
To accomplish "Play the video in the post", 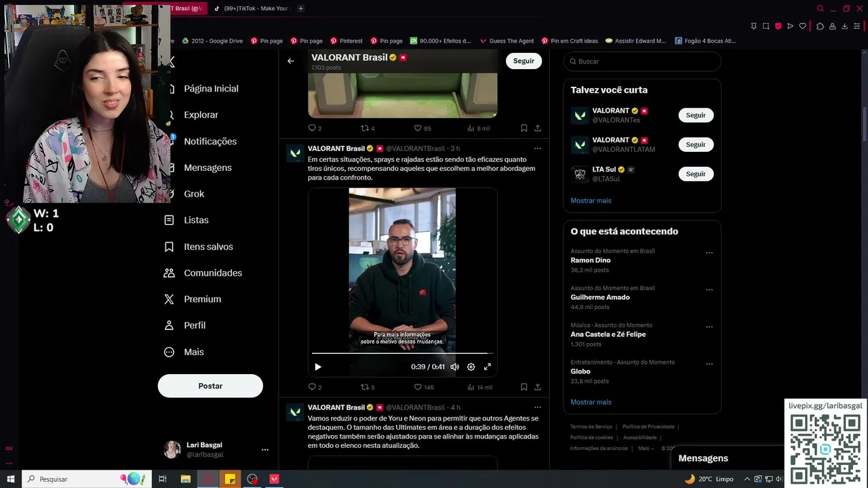I will pyautogui.click(x=317, y=367).
